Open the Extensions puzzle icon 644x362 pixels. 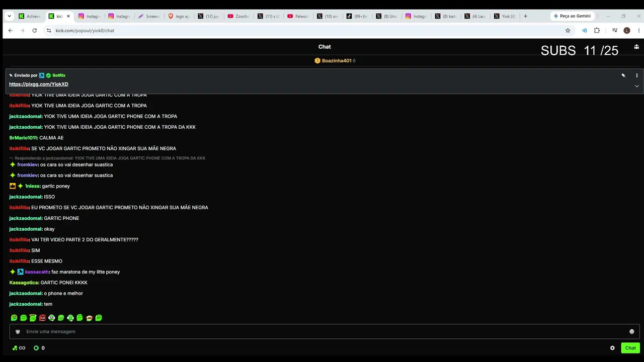597,31
